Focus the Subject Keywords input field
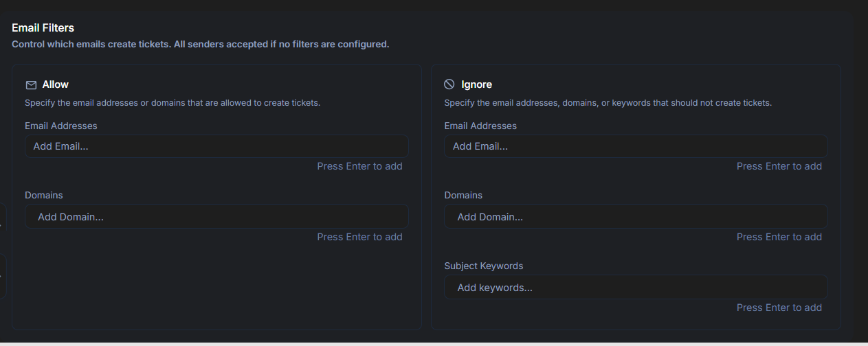Viewport: 868px width, 346px height. click(636, 287)
